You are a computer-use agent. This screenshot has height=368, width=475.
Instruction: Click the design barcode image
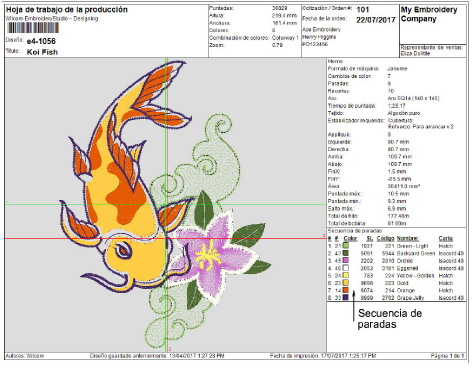[x=33, y=28]
